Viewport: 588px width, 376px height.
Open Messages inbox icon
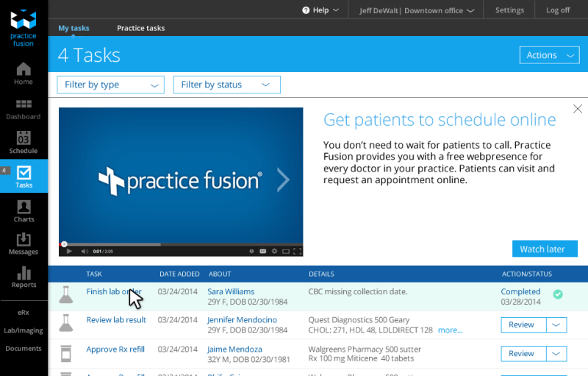[24, 239]
